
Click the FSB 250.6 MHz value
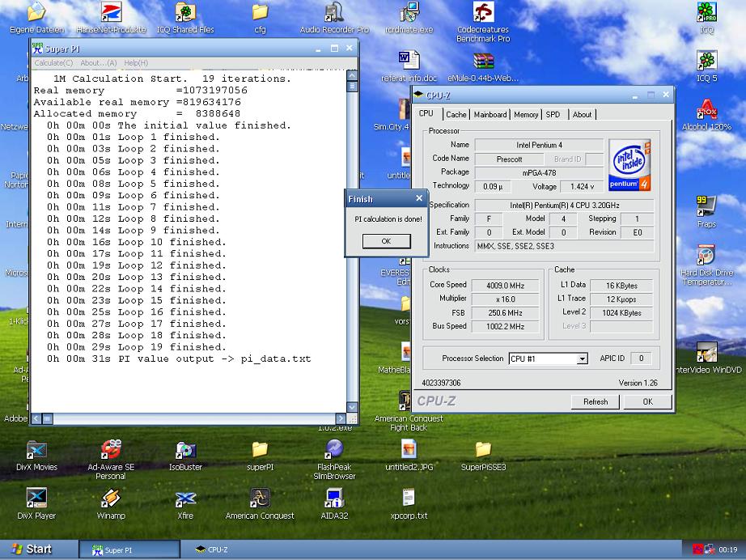[505, 312]
